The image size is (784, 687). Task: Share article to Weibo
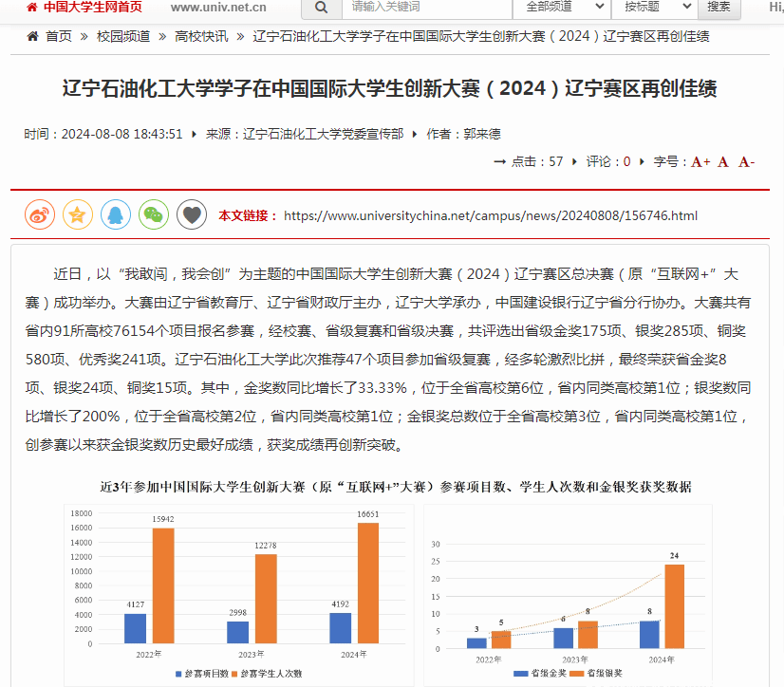tap(40, 215)
